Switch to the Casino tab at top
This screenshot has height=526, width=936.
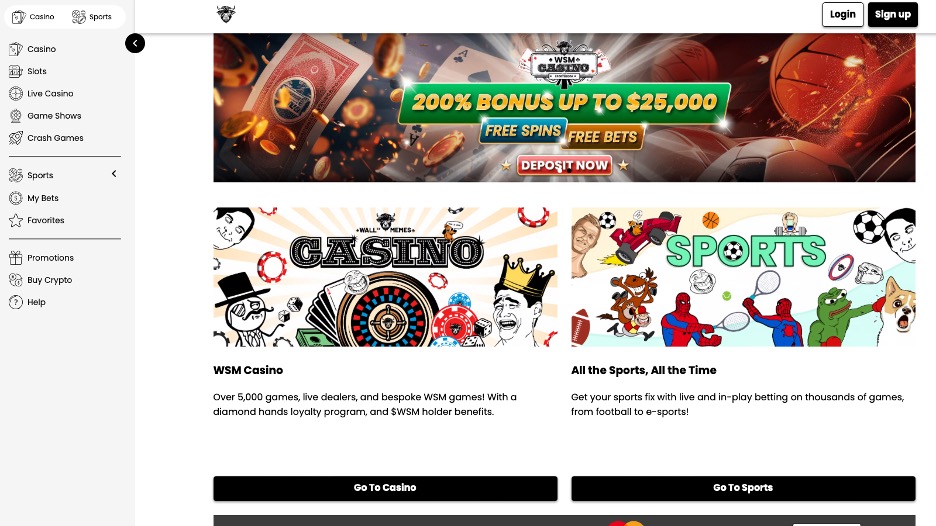(33, 17)
